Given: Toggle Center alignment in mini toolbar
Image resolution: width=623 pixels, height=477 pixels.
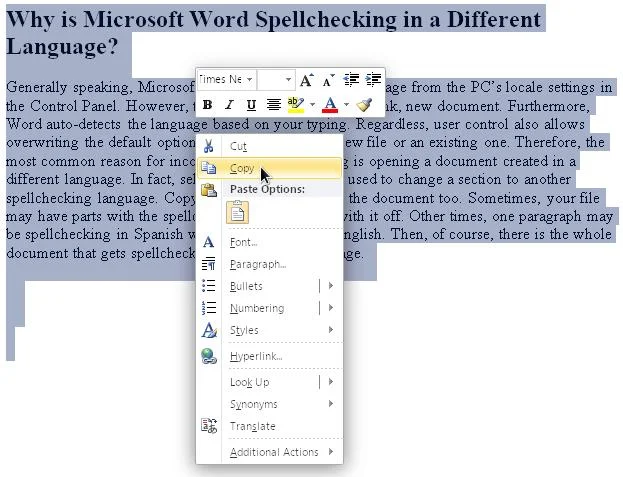Looking at the screenshot, I should pyautogui.click(x=274, y=105).
